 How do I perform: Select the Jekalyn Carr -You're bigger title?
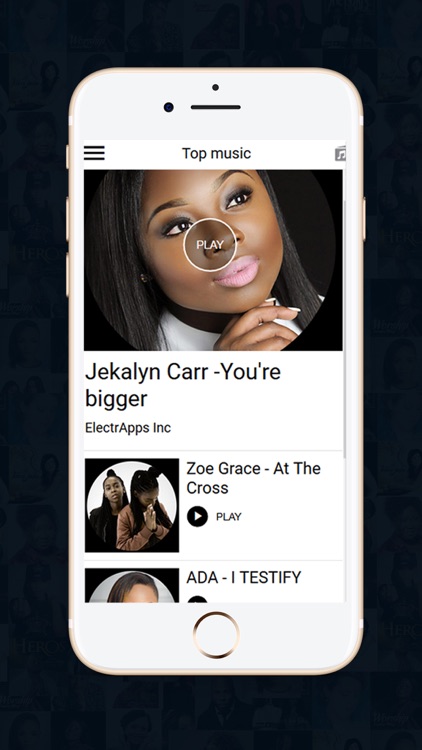click(183, 385)
